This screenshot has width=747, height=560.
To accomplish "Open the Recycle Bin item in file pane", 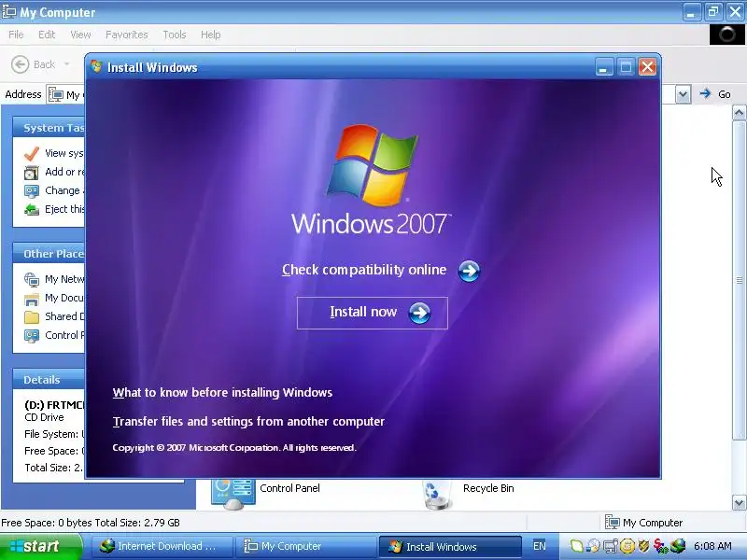I will (x=469, y=493).
